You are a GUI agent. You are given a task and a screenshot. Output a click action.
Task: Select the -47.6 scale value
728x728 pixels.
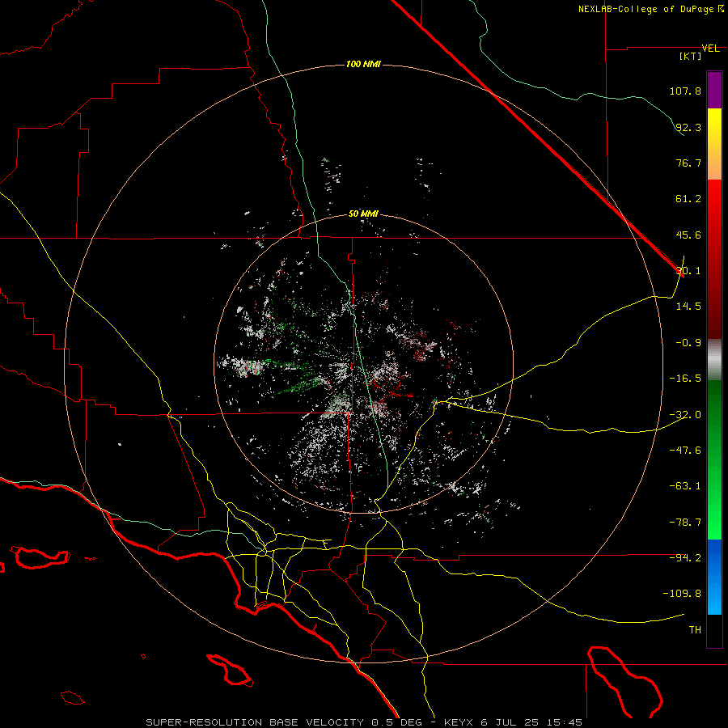pos(685,451)
